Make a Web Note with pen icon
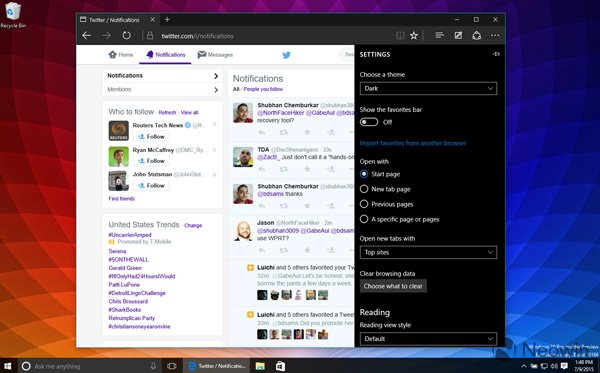 tap(458, 36)
